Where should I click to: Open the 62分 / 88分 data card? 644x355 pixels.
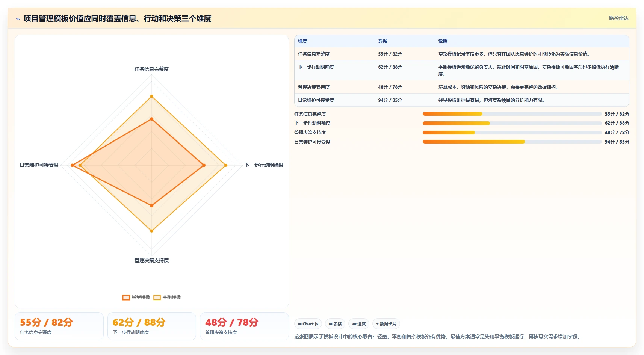coord(152,326)
